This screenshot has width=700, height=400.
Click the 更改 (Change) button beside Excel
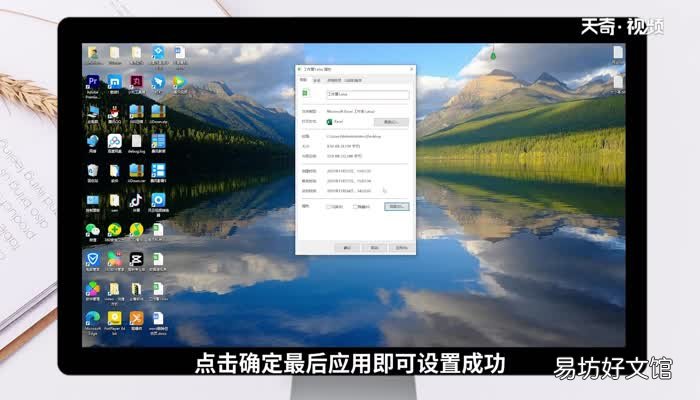click(391, 122)
